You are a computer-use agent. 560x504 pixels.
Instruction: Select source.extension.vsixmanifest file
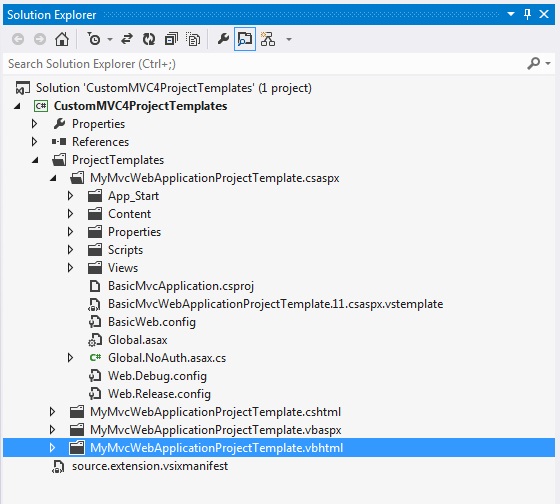(x=150, y=466)
